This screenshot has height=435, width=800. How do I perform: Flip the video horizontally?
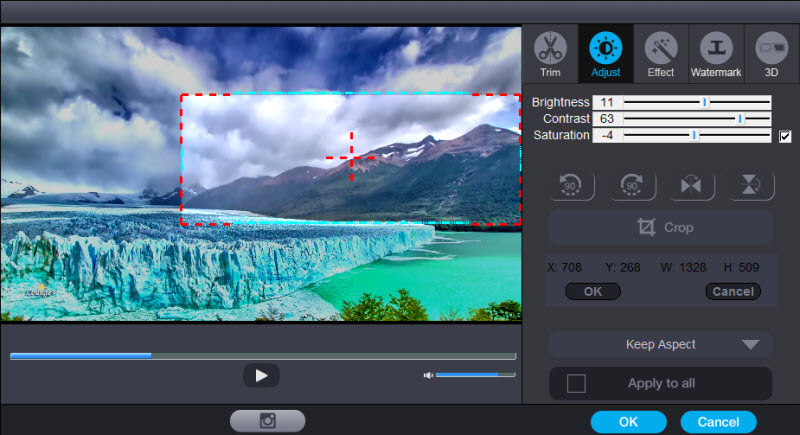point(690,185)
